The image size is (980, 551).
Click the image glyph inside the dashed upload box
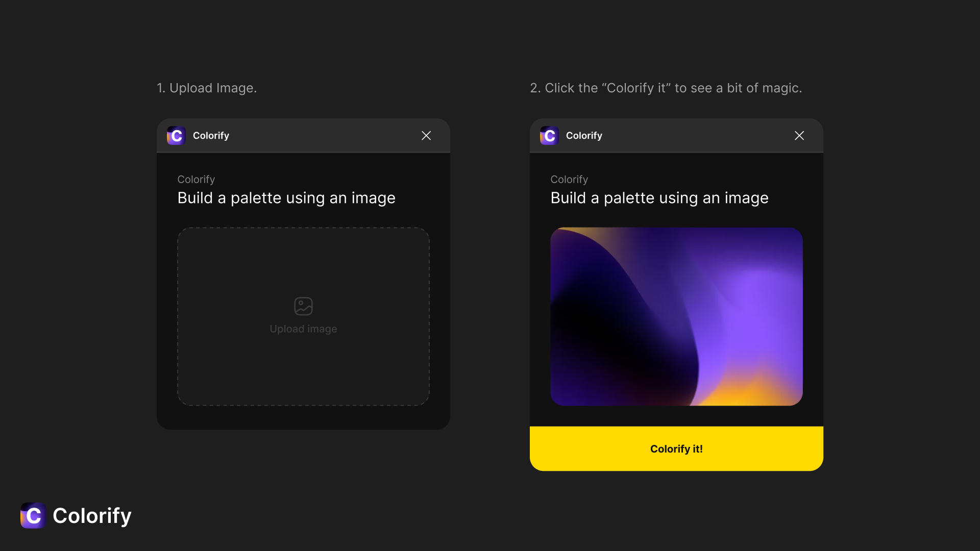[303, 305]
